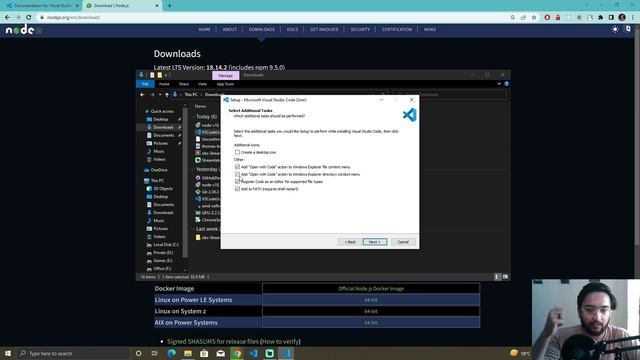Open the App Tools tab in File Explorer
This screenshot has width=640, height=360.
pos(225,84)
